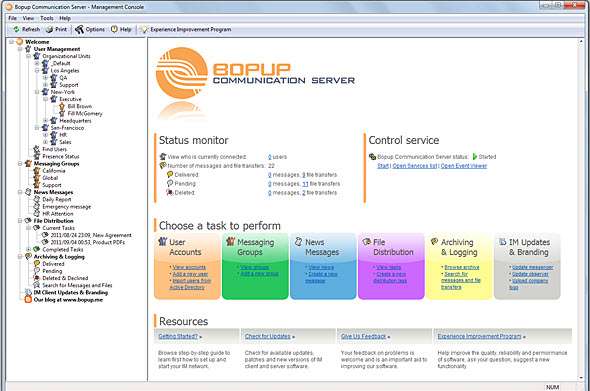This screenshot has width=590, height=391.
Task: Collapse the User Management node
Action: pos(20,49)
